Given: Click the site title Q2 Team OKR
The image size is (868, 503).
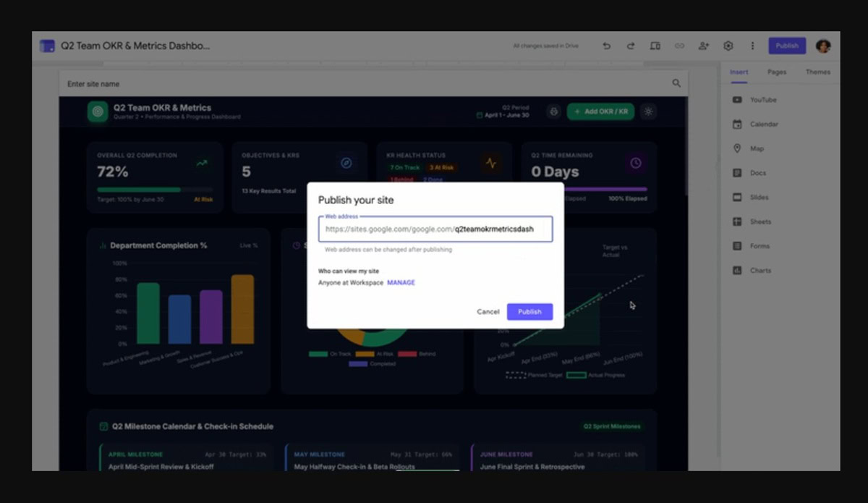Looking at the screenshot, I should 135,46.
